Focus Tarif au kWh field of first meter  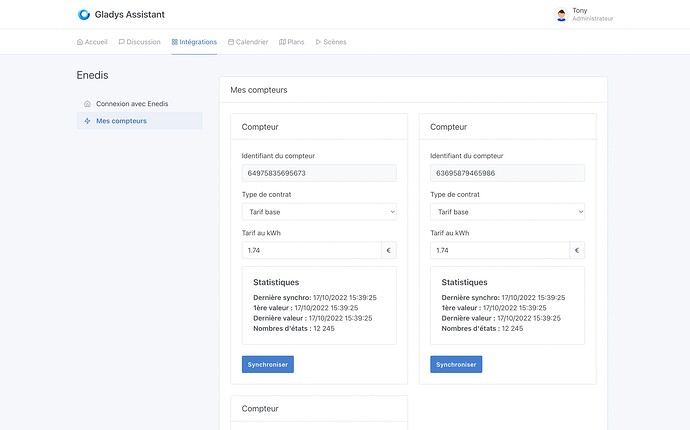point(311,250)
